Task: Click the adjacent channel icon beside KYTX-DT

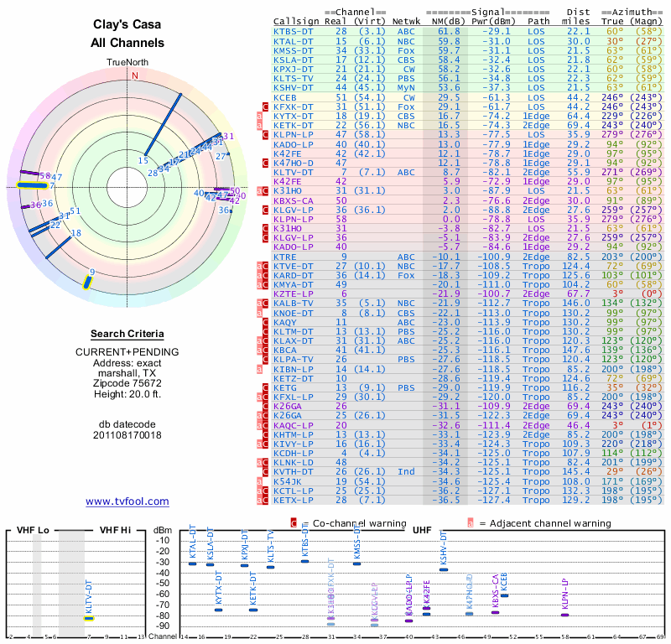Action: point(259,116)
